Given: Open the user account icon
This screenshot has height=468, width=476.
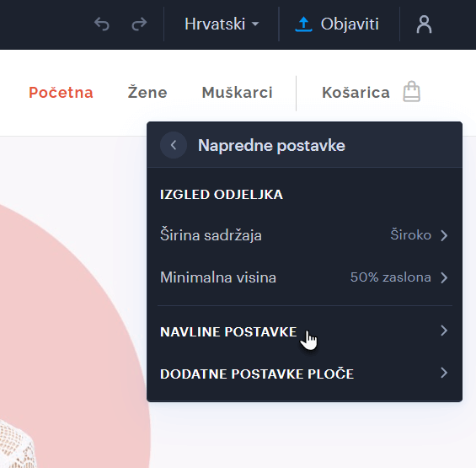Looking at the screenshot, I should [x=424, y=24].
